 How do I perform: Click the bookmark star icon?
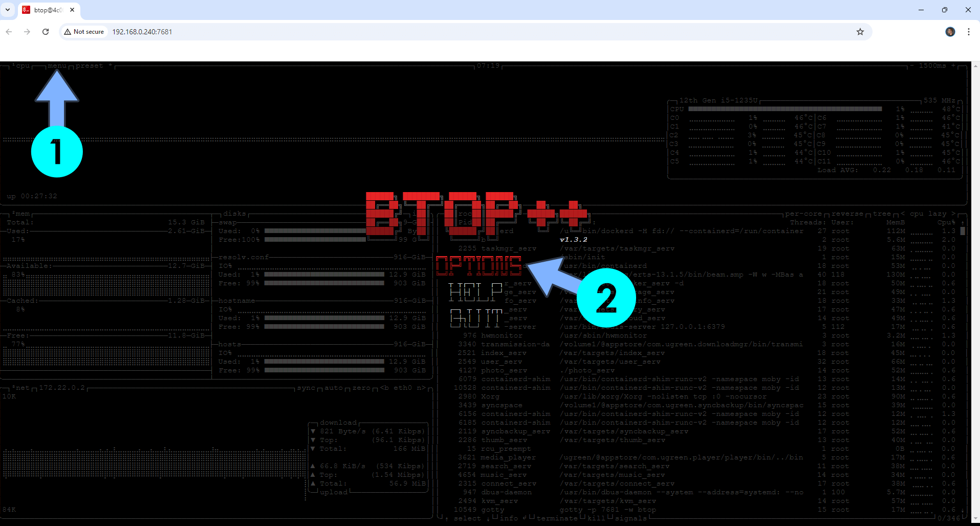[x=860, y=32]
